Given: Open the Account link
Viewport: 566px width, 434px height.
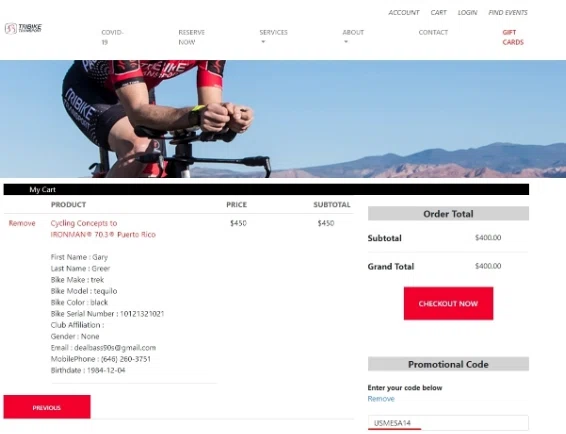Looking at the screenshot, I should pos(404,13).
